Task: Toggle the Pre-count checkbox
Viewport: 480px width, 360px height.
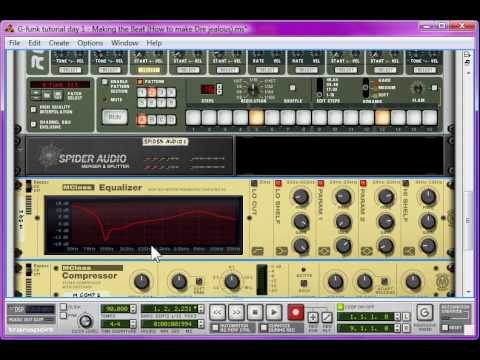Action: pos(63,315)
